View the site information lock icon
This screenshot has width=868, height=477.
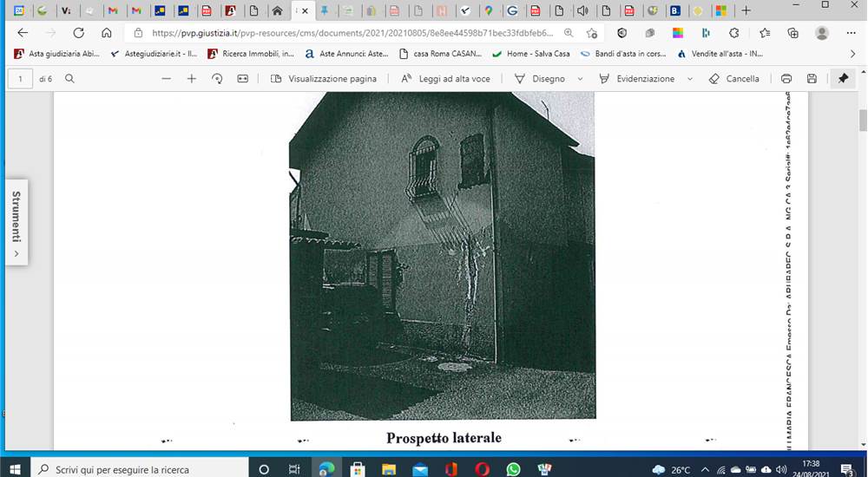tap(138, 33)
